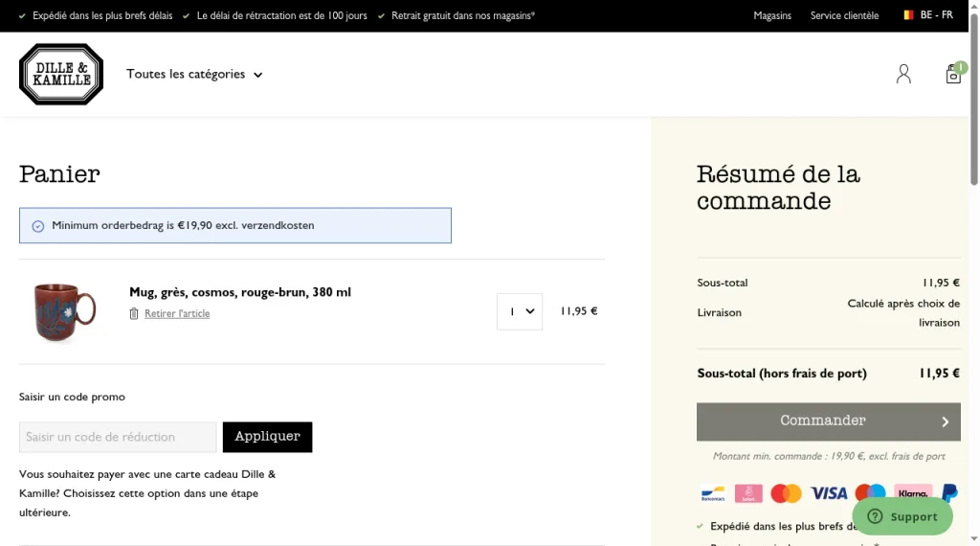Open the mug product title link

240,292
